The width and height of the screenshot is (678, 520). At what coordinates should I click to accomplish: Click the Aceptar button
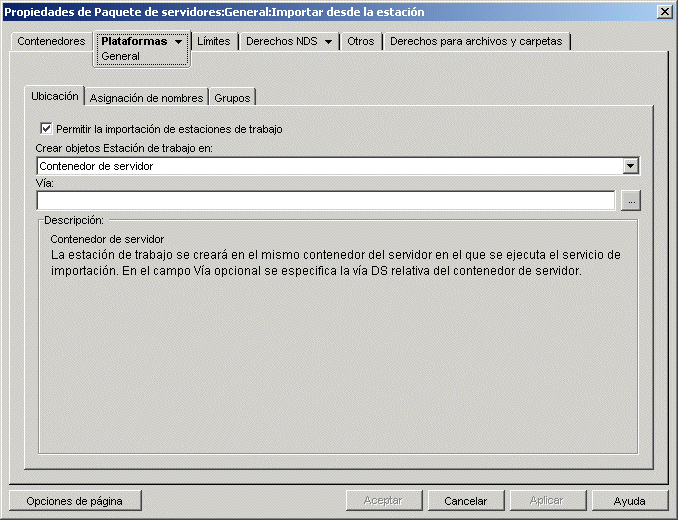(x=384, y=501)
